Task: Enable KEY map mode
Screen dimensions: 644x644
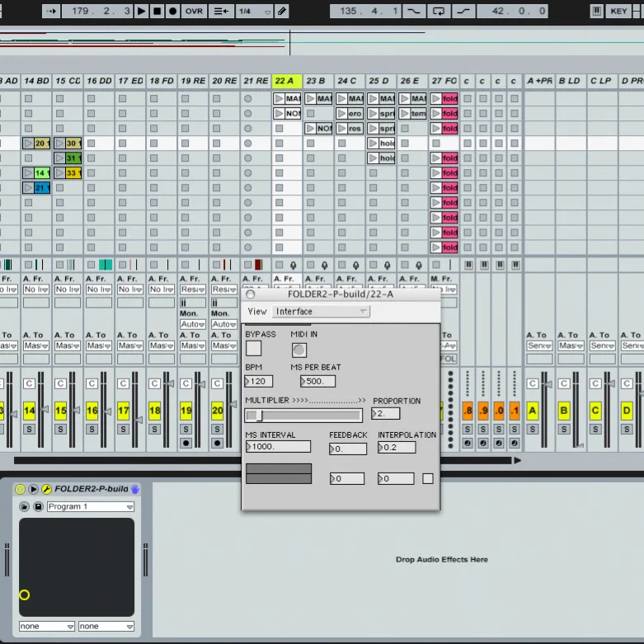Action: pos(618,11)
